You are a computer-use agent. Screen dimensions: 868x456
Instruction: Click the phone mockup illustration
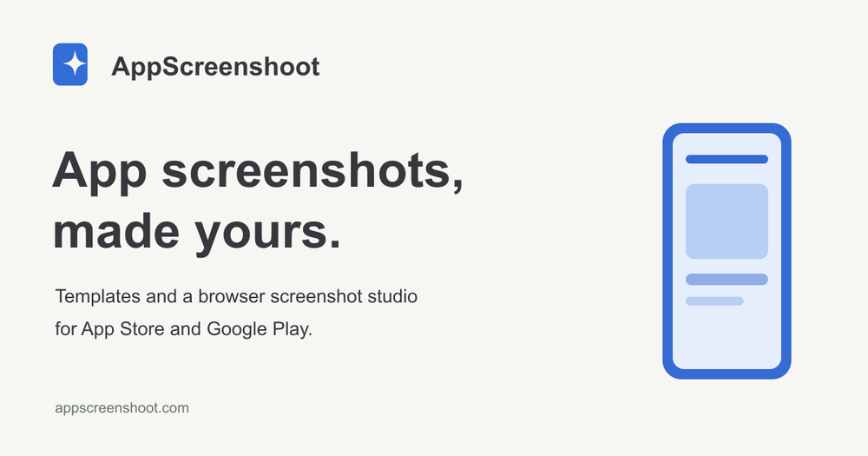pyautogui.click(x=727, y=251)
